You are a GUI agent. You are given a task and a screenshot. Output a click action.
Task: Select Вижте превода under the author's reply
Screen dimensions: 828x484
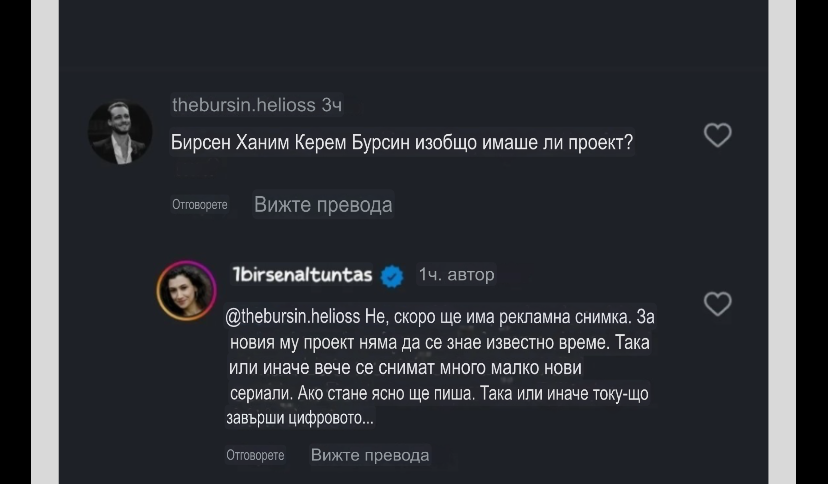(370, 455)
